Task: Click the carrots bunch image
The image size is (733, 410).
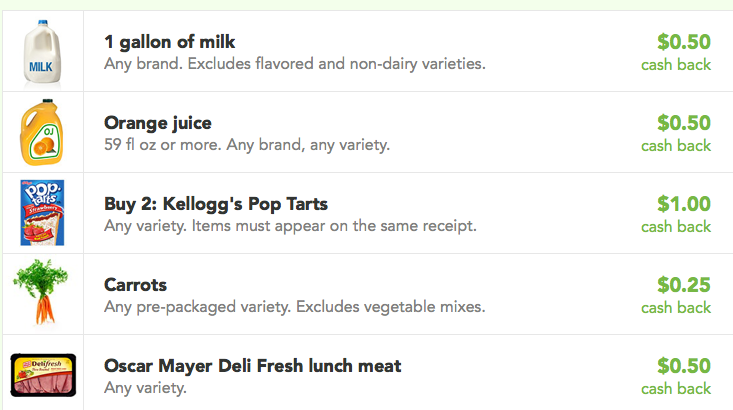Action: click(41, 292)
